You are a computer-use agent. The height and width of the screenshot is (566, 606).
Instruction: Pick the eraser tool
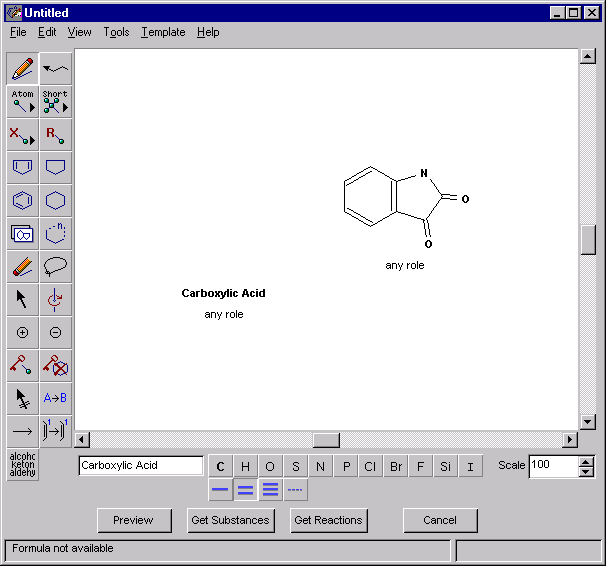coord(22,267)
